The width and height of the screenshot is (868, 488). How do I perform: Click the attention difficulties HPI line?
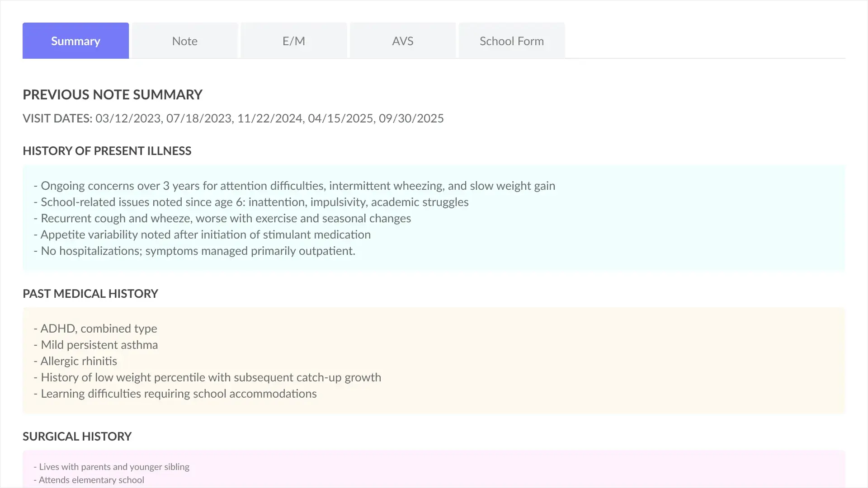pos(294,186)
